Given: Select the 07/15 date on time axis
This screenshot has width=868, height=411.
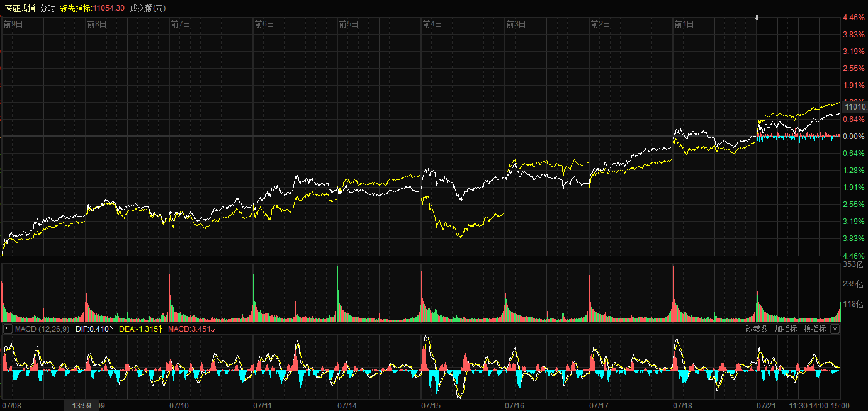Looking at the screenshot, I should click(x=431, y=406).
